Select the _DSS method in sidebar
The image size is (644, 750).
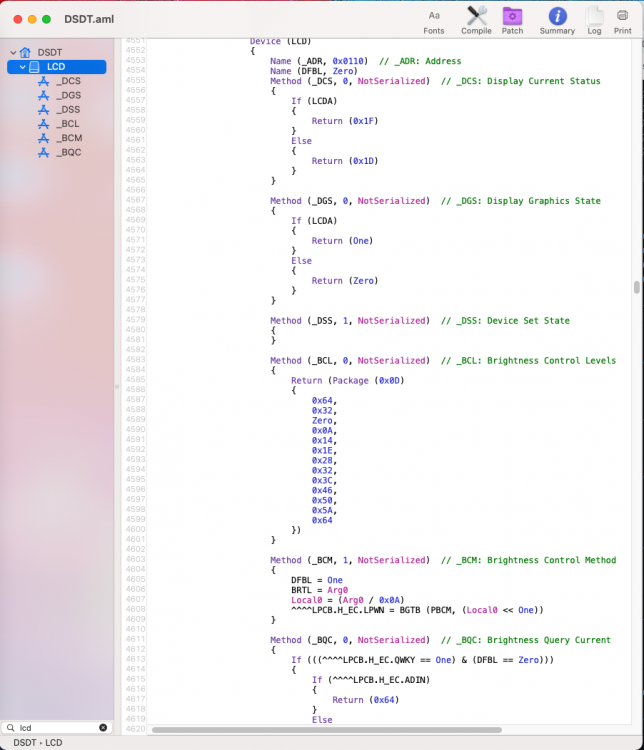68,110
